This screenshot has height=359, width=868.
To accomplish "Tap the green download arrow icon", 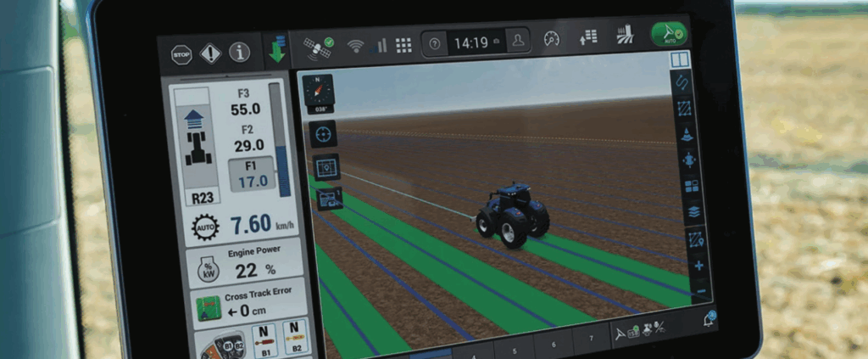I will coord(276,48).
